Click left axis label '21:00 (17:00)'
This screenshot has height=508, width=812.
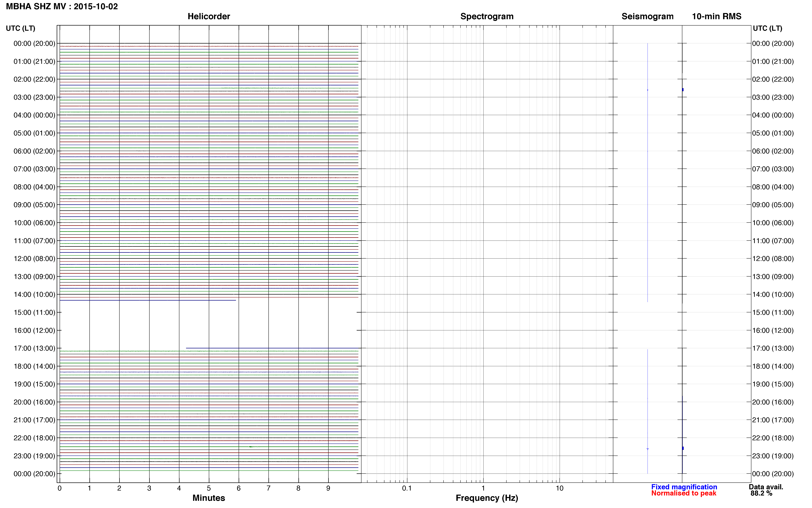(34, 420)
